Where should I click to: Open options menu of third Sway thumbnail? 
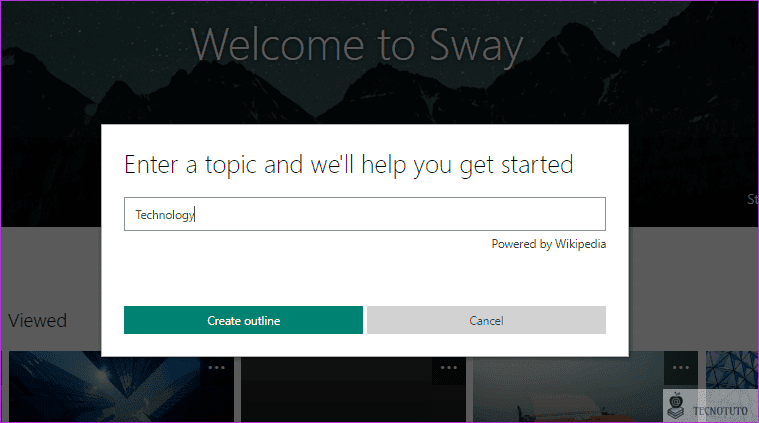click(681, 368)
